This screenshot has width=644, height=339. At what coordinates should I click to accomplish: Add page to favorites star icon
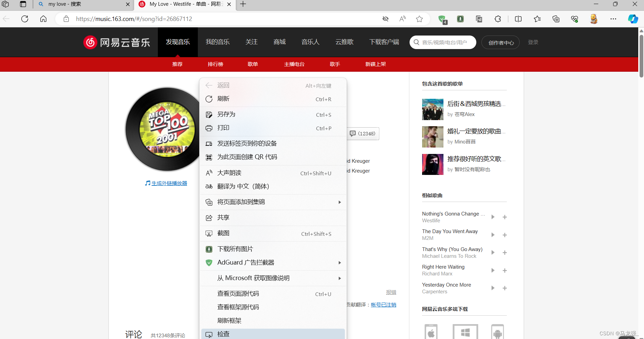419,19
